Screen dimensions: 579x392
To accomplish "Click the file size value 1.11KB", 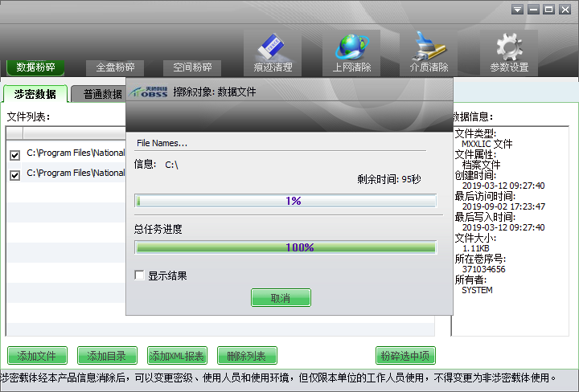I will pyautogui.click(x=476, y=248).
